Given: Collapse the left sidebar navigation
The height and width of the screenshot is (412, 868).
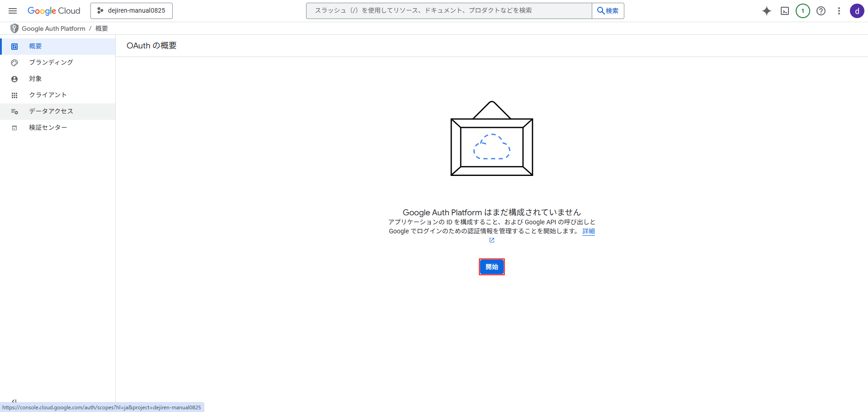Looking at the screenshot, I should (14, 401).
